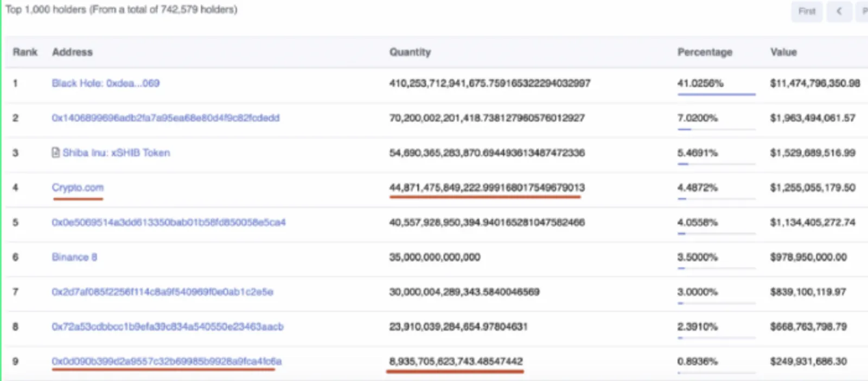
Task: Open the Binance 8 holder link
Action: pos(74,257)
